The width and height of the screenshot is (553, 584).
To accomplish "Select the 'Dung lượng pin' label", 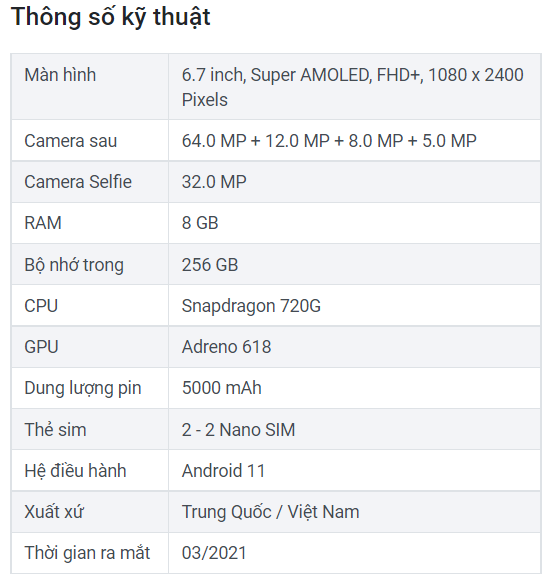I will pos(83,388).
